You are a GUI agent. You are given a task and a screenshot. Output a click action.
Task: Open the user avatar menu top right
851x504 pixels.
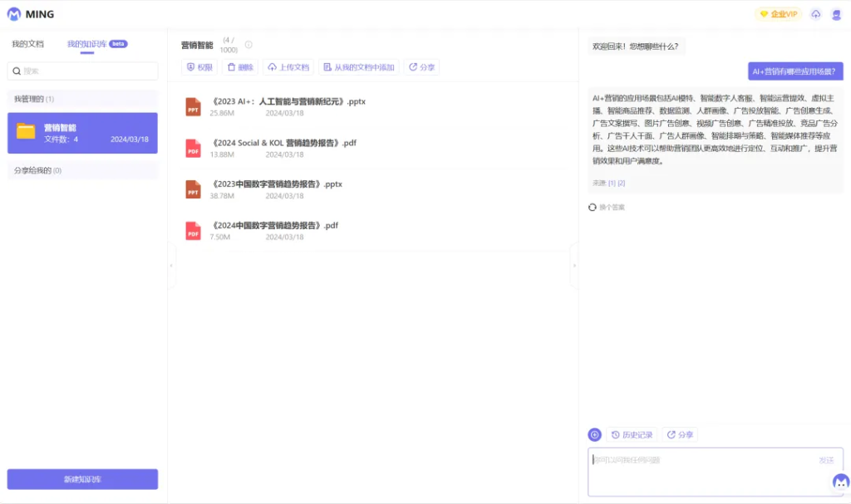pos(838,13)
